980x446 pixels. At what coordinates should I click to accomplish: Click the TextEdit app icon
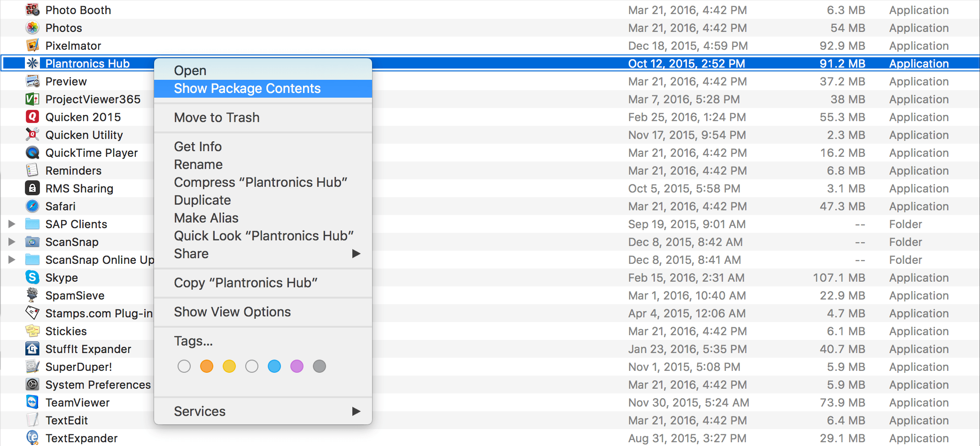point(32,420)
